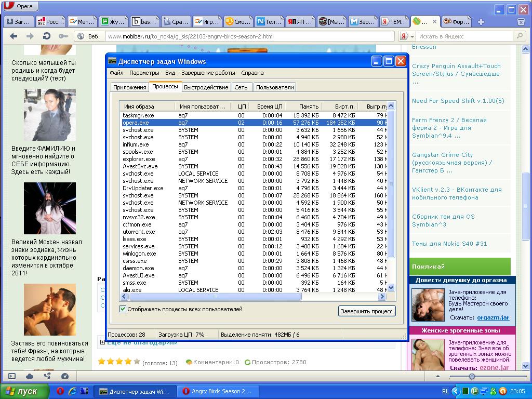Expand the 'Еще не благодарили' section

[x=102, y=342]
